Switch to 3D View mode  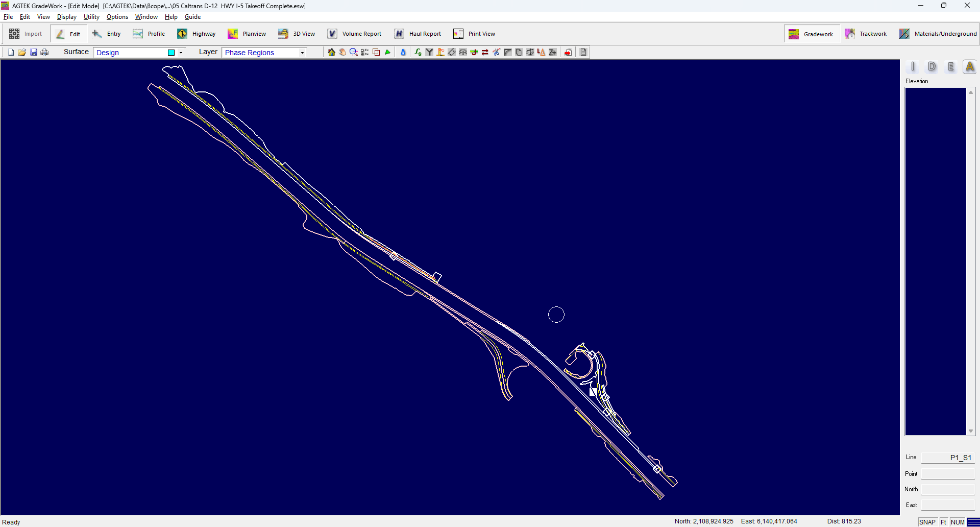coord(297,34)
